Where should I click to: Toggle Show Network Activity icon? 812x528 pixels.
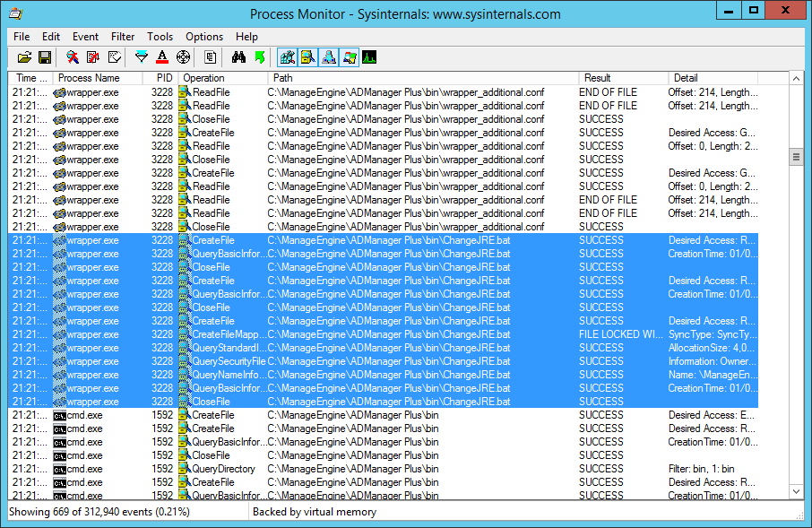pos(328,57)
